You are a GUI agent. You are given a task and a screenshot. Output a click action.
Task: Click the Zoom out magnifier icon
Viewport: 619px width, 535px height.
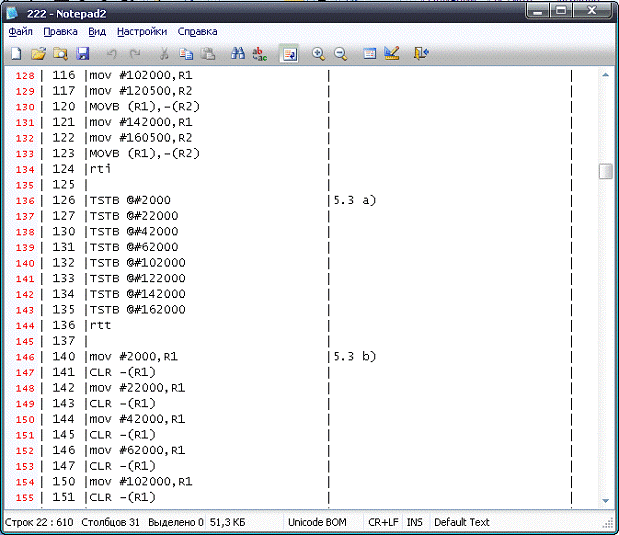[x=340, y=53]
